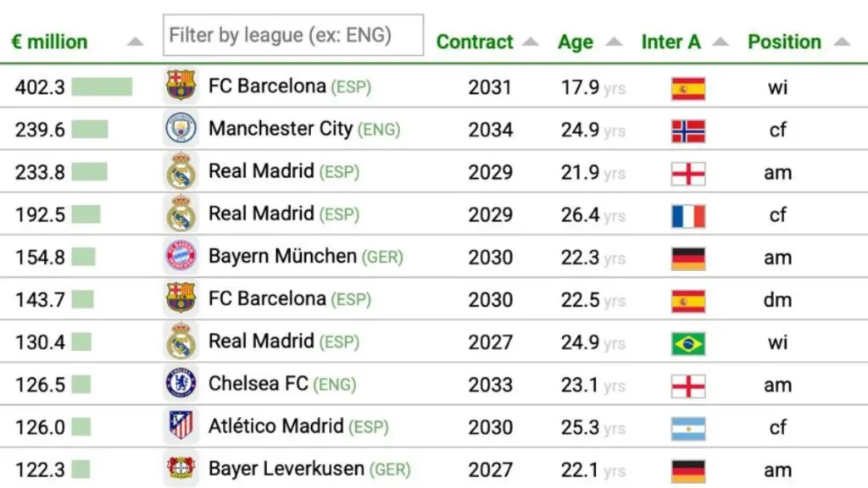Click the Argentina flag icon
Screen dimensions: 868x488
(688, 429)
